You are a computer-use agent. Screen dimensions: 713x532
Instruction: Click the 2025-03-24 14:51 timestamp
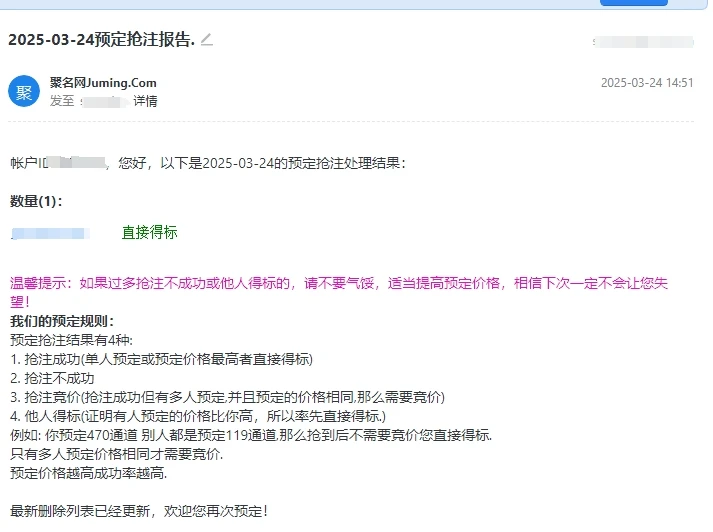tap(646, 83)
